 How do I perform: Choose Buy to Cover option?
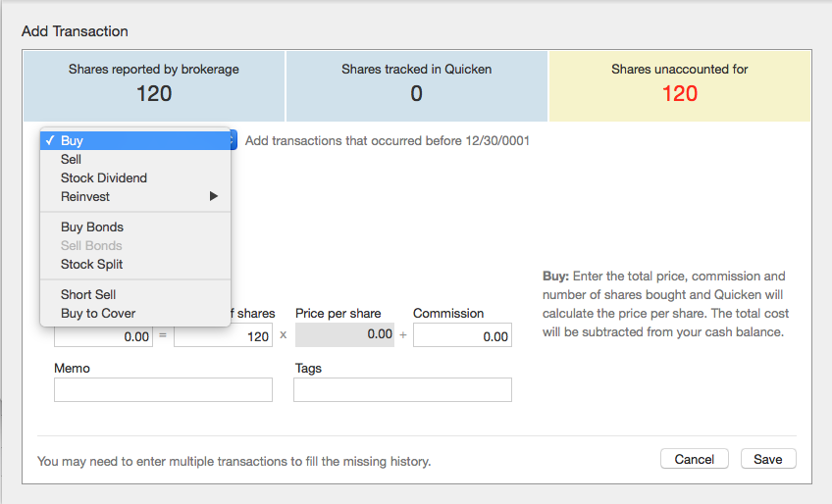click(x=97, y=313)
